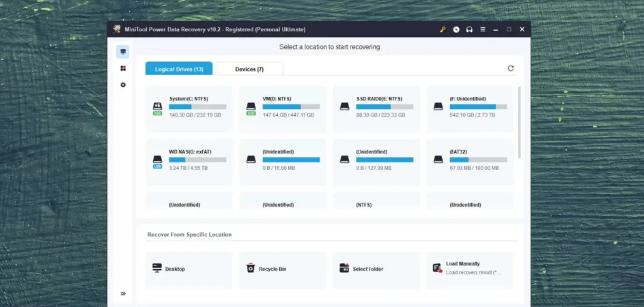Click Load Manually recovery result

pos(470,269)
